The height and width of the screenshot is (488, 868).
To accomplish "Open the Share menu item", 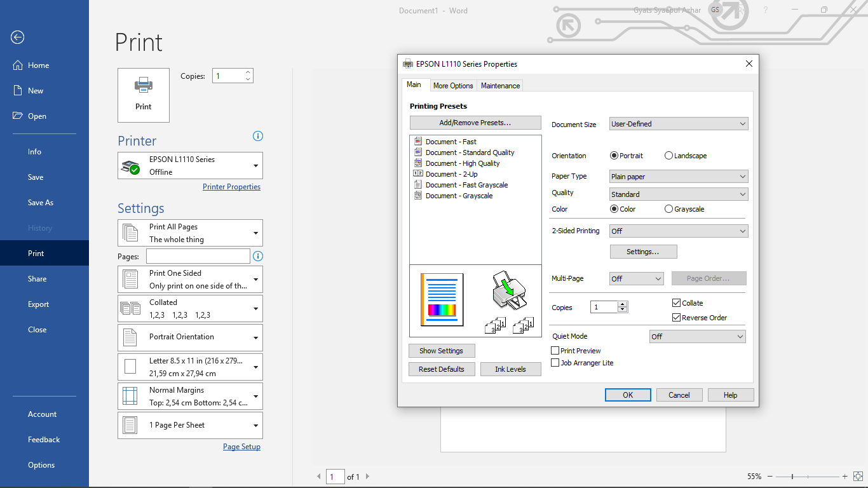I will 44,279.
